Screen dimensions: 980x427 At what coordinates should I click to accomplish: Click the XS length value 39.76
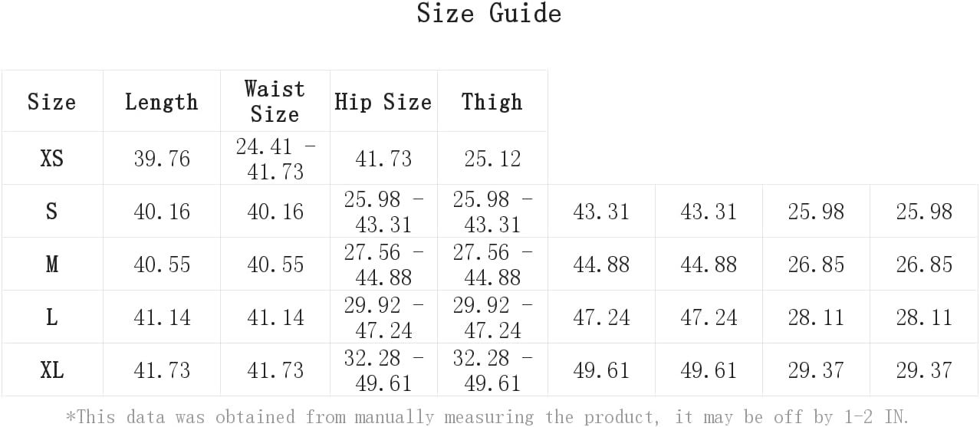click(162, 159)
